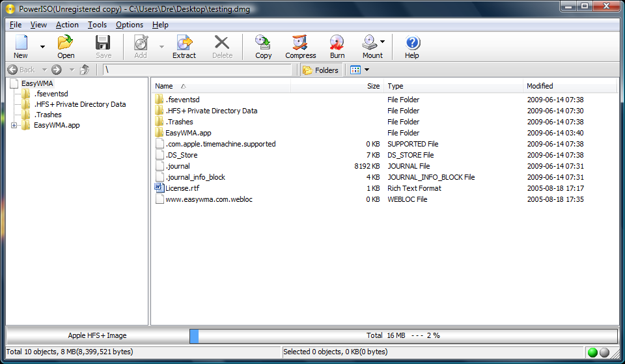Open the view mode dropdown arrow
Screen dimensions: 625x364
pos(367,70)
